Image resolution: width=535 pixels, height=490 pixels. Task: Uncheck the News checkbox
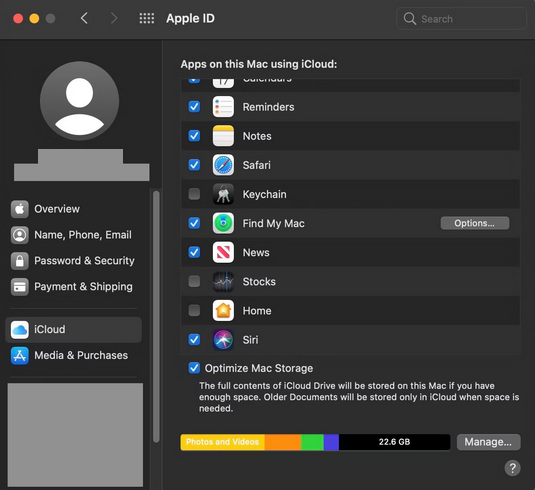pyautogui.click(x=194, y=252)
